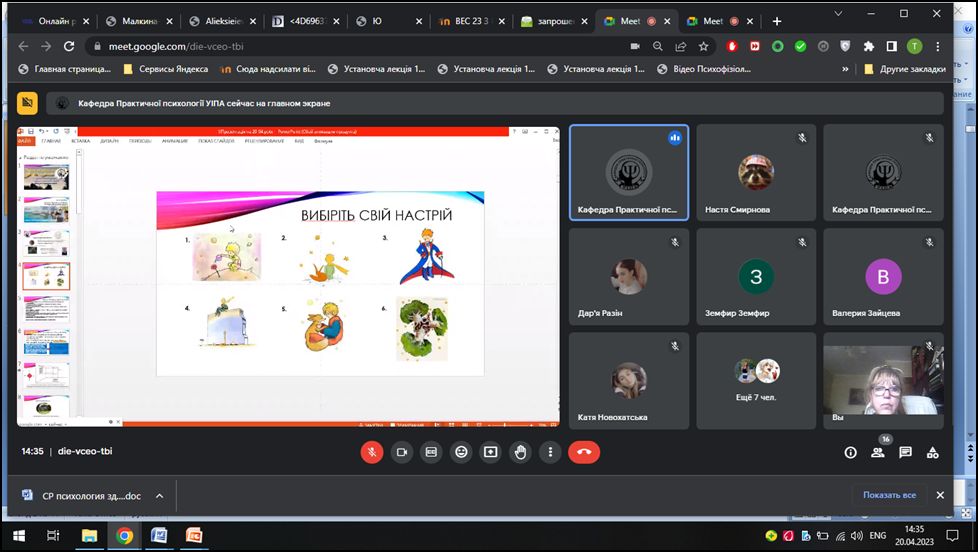Open the Chrome profile avatar T
This screenshot has height=552, width=978.
[x=914, y=46]
